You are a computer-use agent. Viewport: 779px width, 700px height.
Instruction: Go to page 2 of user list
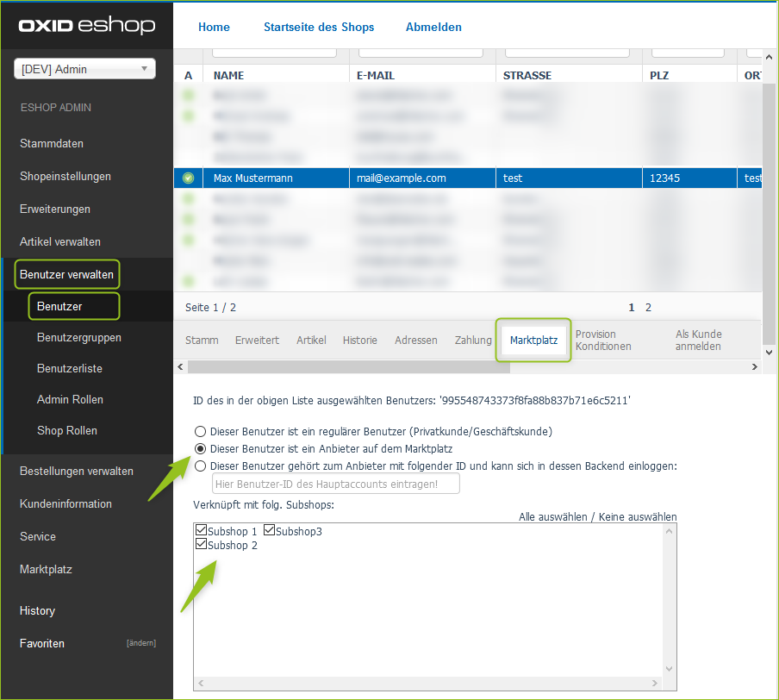[648, 308]
